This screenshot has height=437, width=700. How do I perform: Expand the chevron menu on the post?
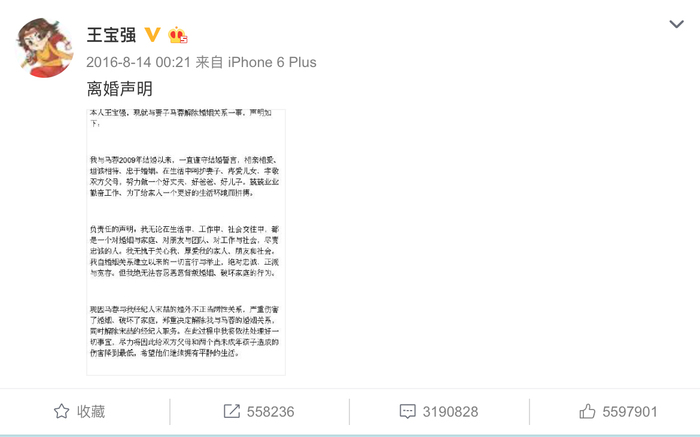pyautogui.click(x=676, y=24)
